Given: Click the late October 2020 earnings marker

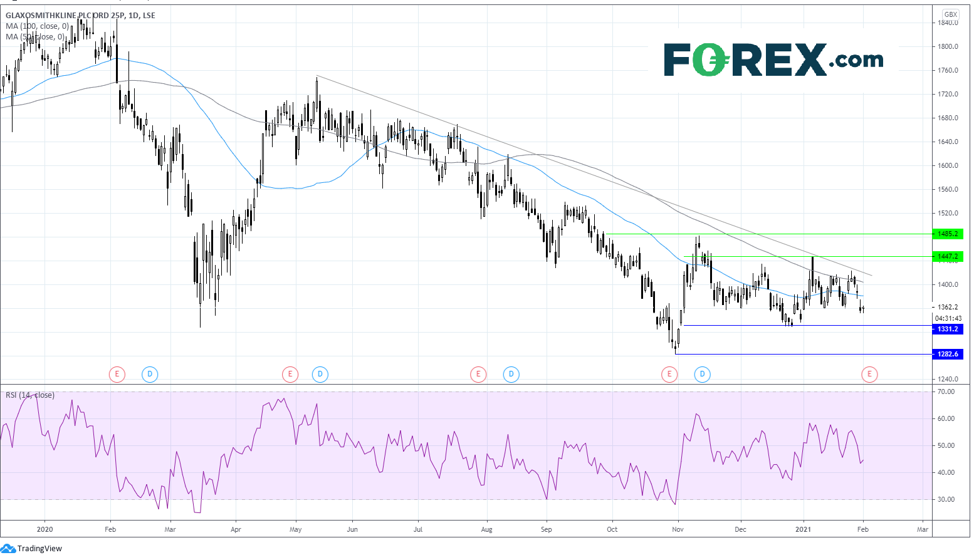Looking at the screenshot, I should click(x=669, y=375).
